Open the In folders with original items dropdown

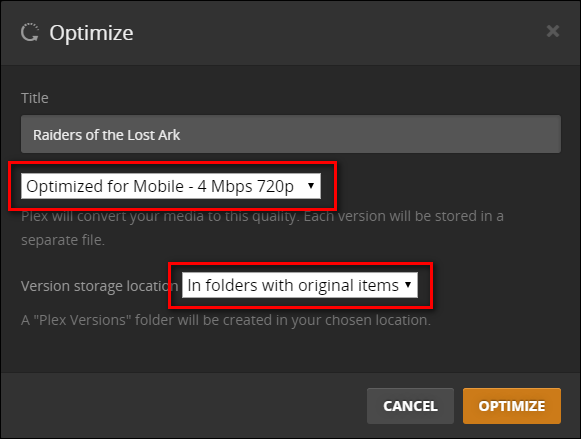pyautogui.click(x=300, y=285)
